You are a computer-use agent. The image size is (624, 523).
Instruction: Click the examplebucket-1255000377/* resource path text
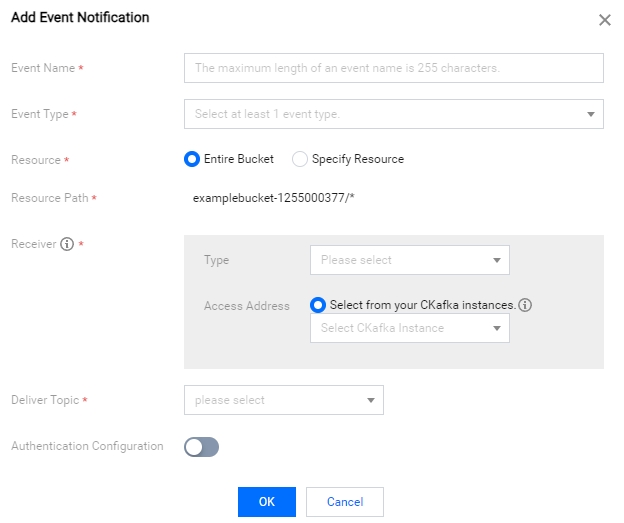tap(273, 198)
